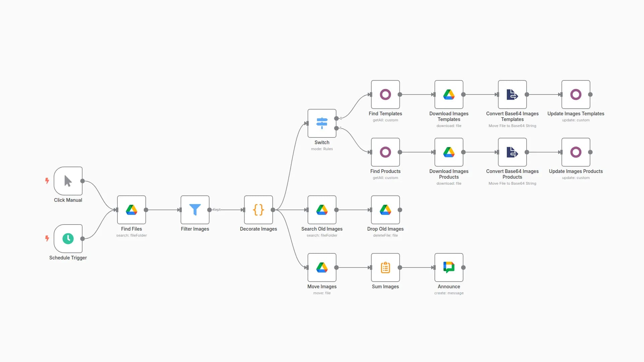
Task: Click the Click Manual cursor icon
Action: click(x=68, y=181)
